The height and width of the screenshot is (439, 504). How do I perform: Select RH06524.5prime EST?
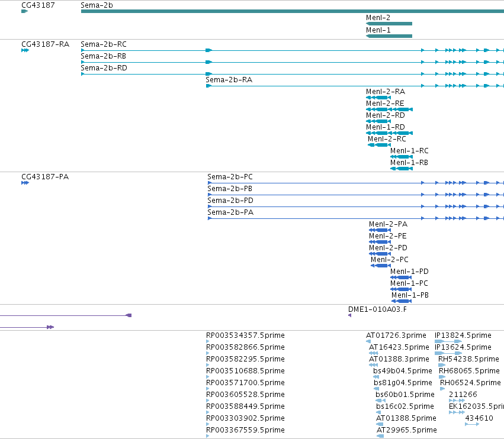[x=442, y=389]
